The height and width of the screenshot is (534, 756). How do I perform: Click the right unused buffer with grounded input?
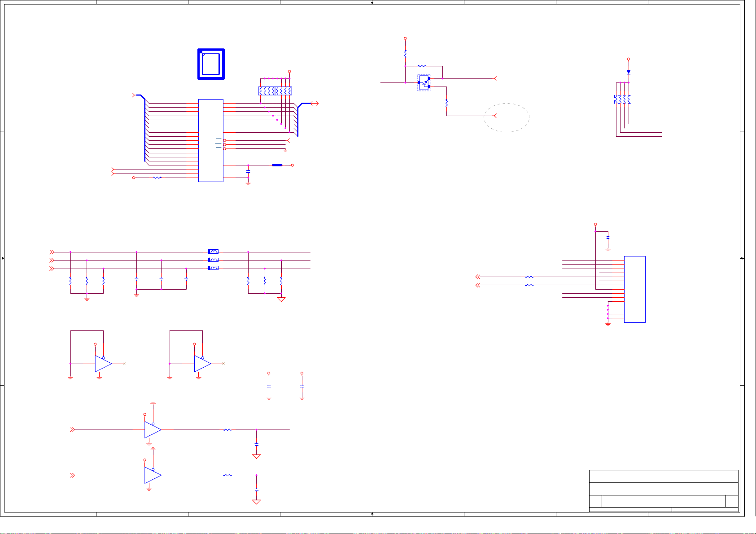click(202, 364)
